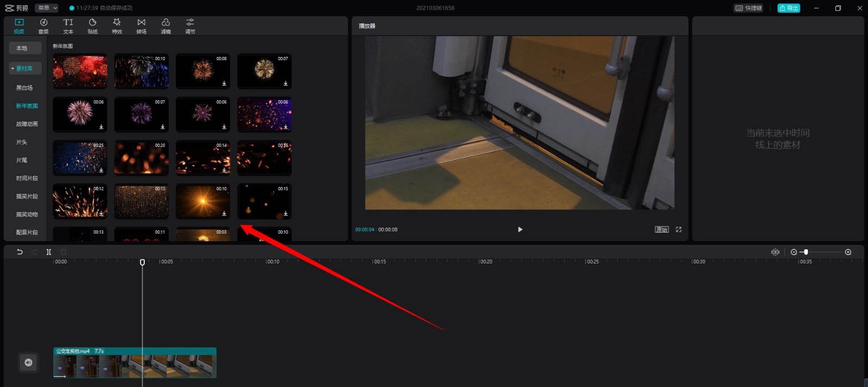Open the 贴纸 (stickers) panel
868x387 pixels.
92,25
